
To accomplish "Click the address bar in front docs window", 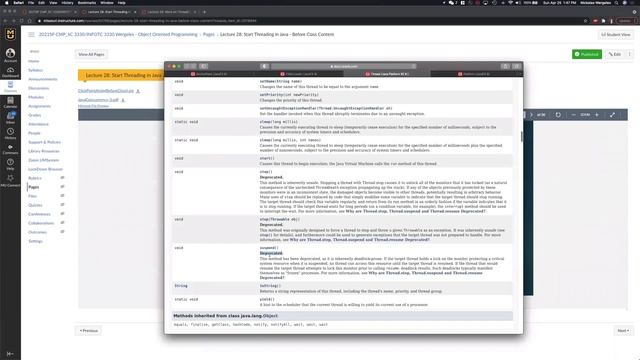I will pos(344,66).
